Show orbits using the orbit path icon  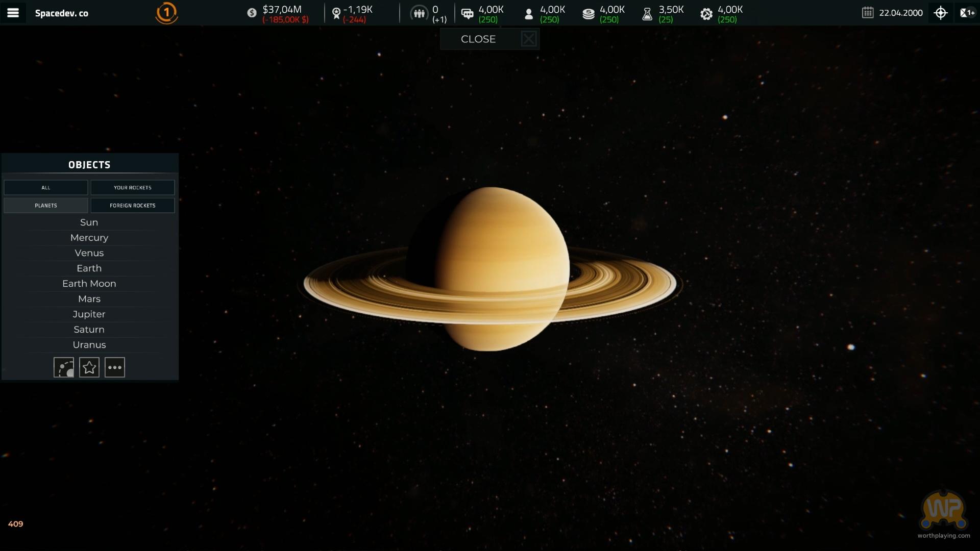[x=64, y=367]
